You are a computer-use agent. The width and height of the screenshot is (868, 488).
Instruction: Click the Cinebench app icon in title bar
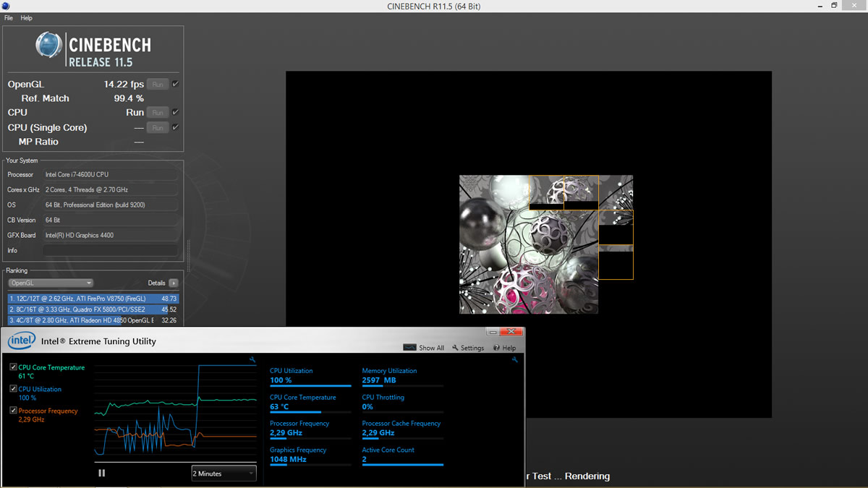pyautogui.click(x=6, y=6)
